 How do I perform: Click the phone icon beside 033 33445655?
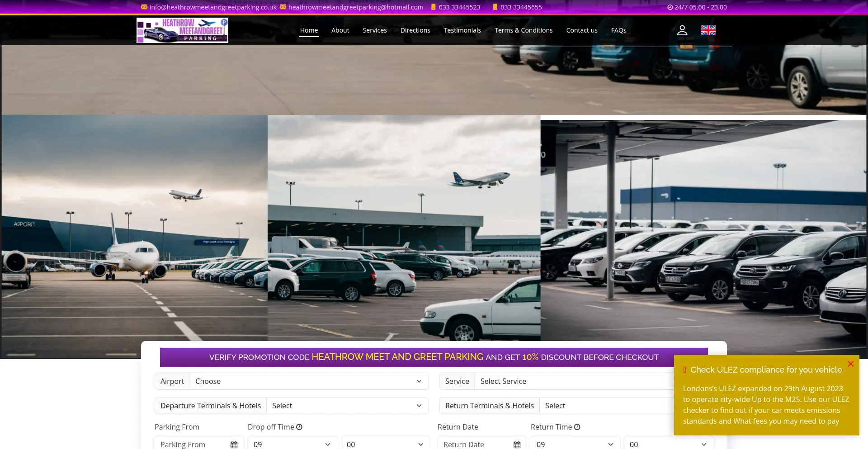[495, 7]
